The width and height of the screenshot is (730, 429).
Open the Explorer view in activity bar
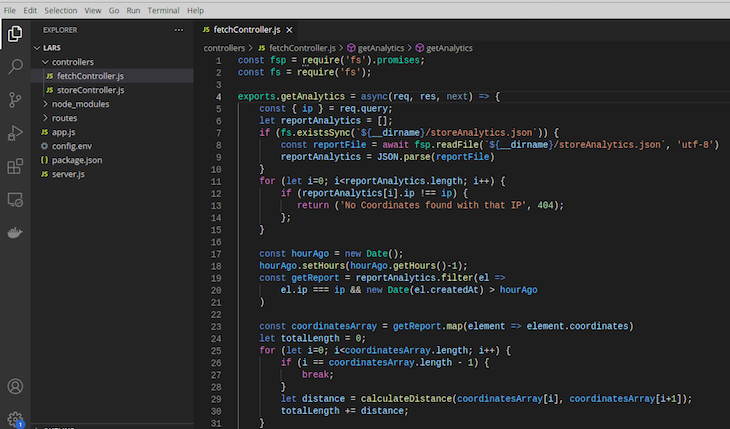coord(15,34)
